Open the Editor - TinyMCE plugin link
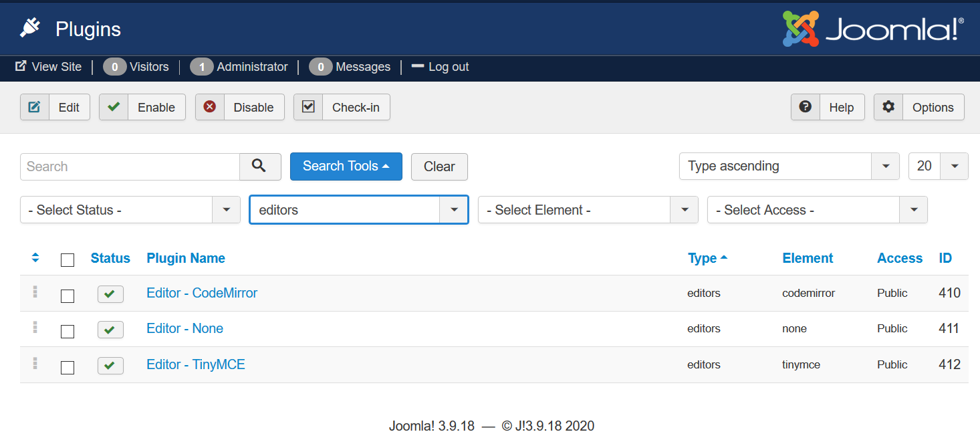 coord(196,364)
